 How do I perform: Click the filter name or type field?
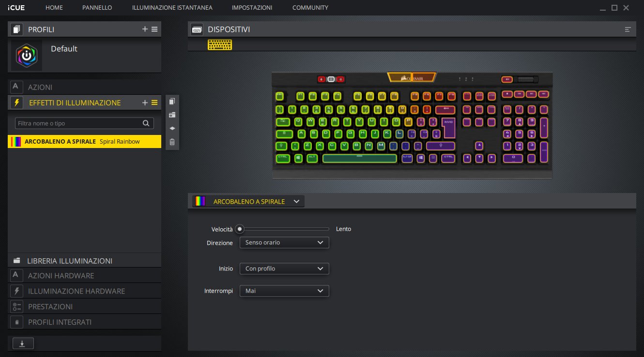pyautogui.click(x=84, y=123)
